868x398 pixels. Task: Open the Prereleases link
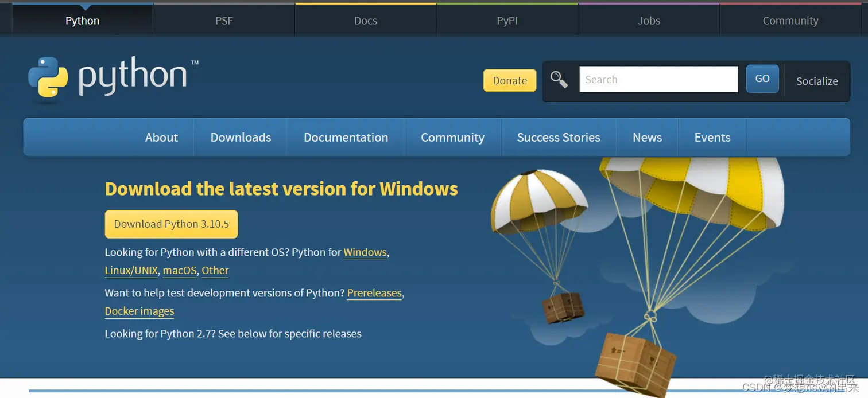tap(374, 293)
